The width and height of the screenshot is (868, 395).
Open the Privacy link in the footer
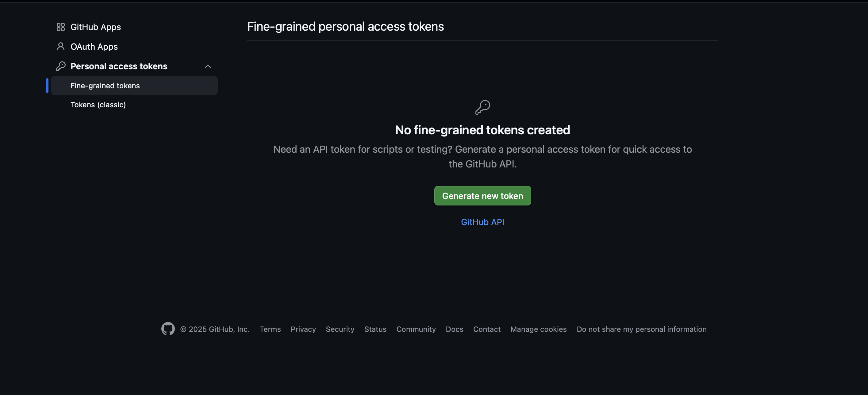[x=303, y=329]
